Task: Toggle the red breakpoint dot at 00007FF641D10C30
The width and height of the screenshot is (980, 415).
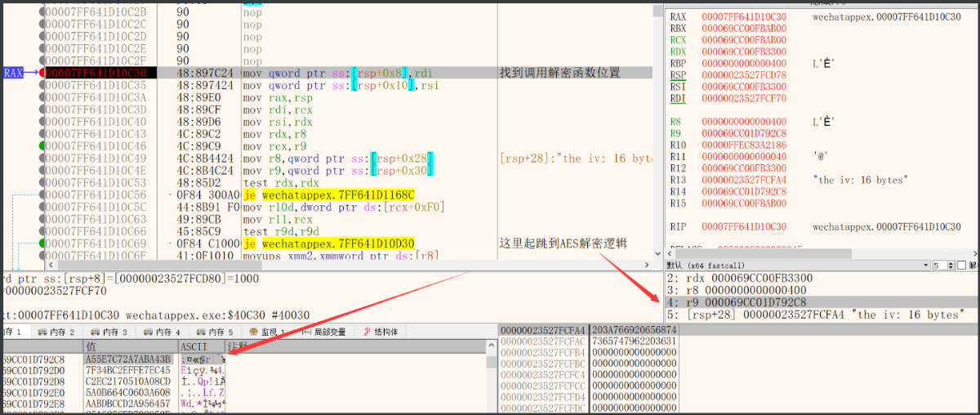Action: point(42,73)
